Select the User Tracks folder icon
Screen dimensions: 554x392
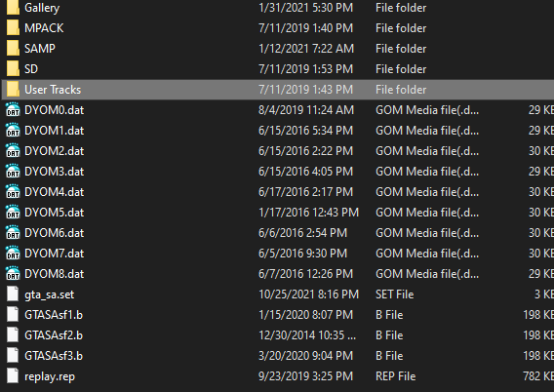13,90
